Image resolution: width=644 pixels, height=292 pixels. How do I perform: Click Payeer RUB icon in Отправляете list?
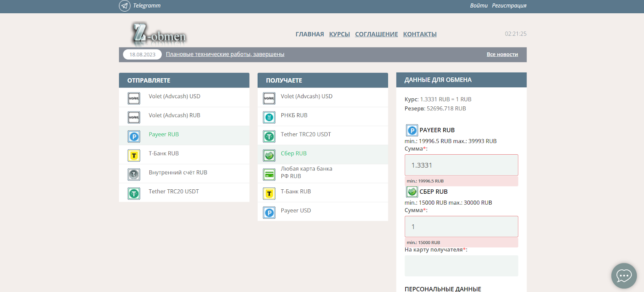[134, 137]
